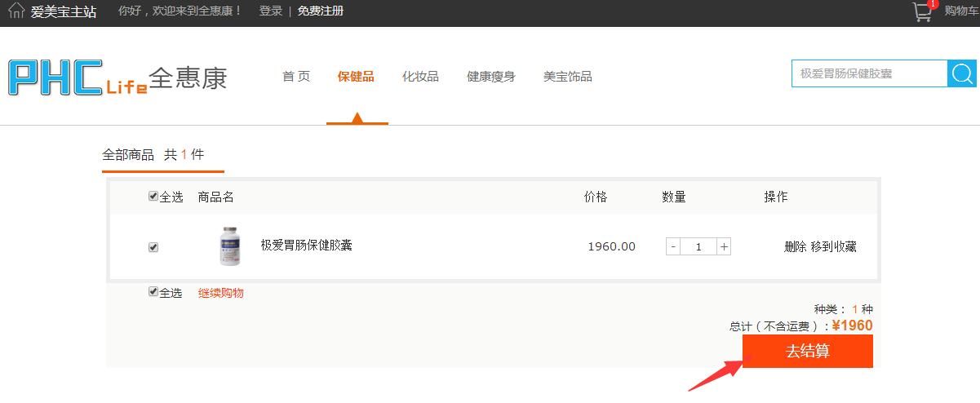This screenshot has height=403, width=980.
Task: Click the quantity input field showing 1
Action: [698, 246]
